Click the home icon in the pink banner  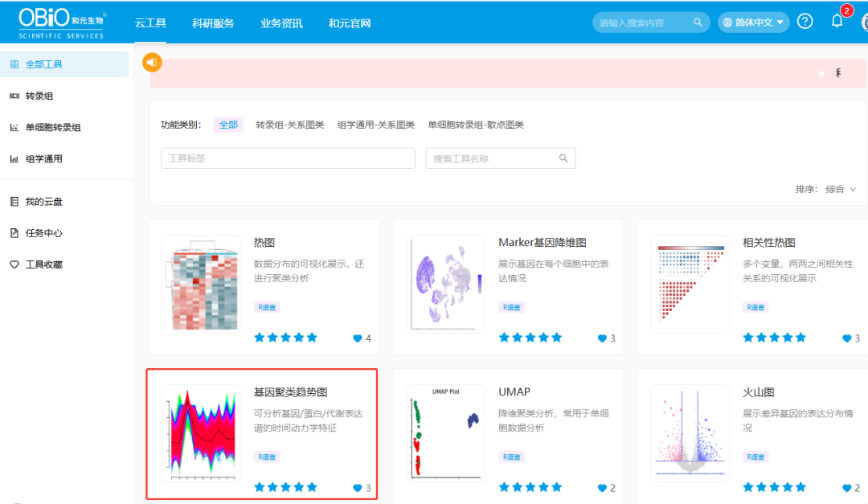pos(821,72)
